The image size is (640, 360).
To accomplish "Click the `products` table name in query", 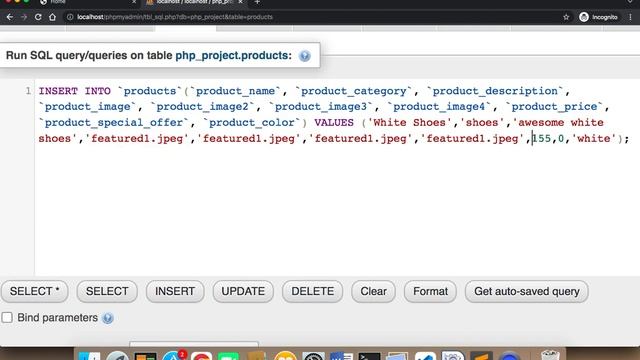I will [x=150, y=91].
